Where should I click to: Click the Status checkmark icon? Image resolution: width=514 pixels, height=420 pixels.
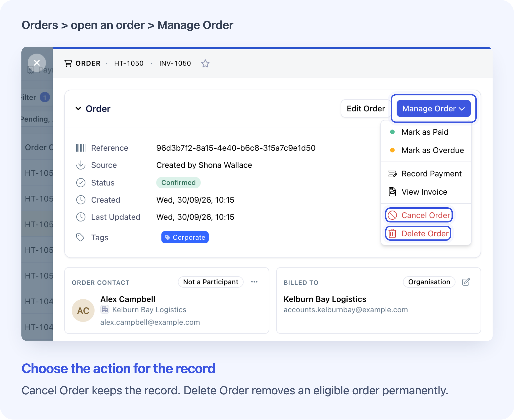coord(81,183)
